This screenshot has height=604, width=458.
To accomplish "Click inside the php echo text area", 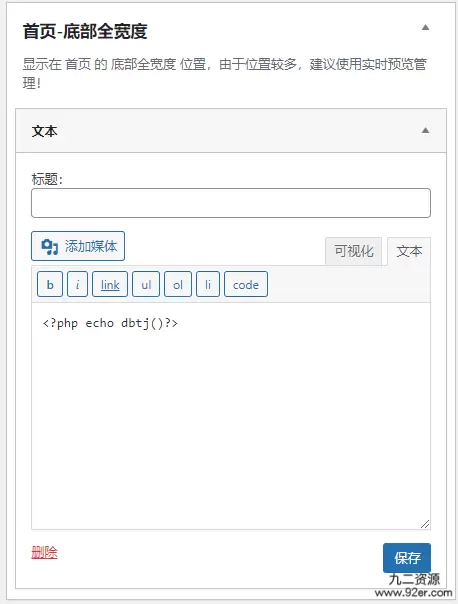I will (x=231, y=416).
